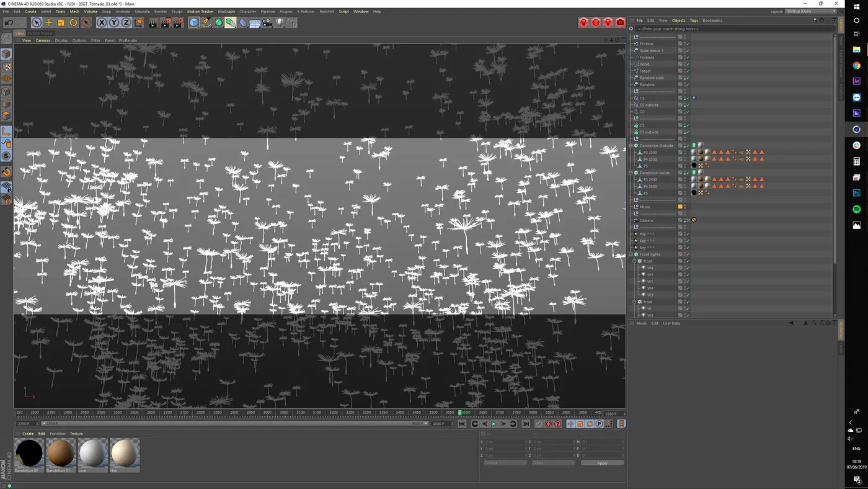868x489 pixels.
Task: Open the MoGraph menu
Action: pyautogui.click(x=226, y=11)
